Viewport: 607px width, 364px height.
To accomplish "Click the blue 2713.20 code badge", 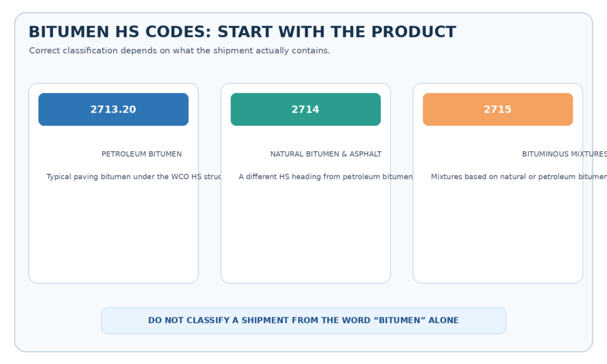I will click(x=113, y=109).
